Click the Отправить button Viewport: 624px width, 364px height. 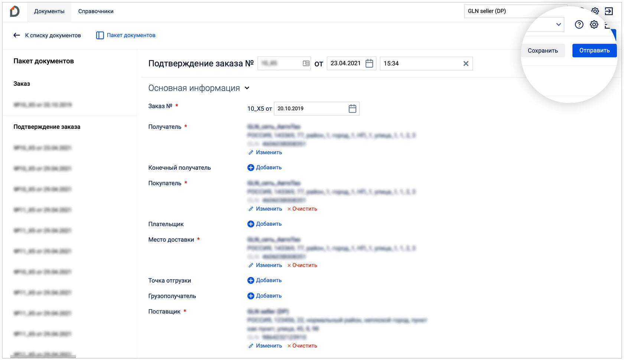tap(594, 51)
